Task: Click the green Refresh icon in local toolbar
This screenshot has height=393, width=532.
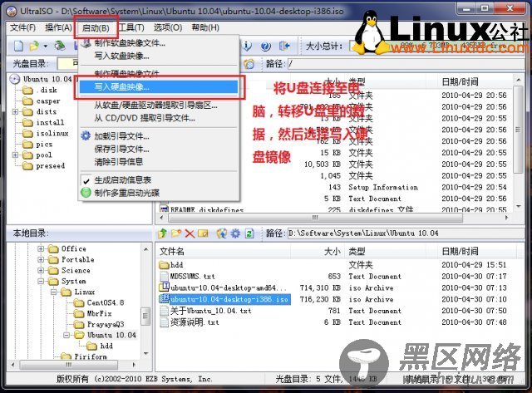Action: (x=249, y=233)
